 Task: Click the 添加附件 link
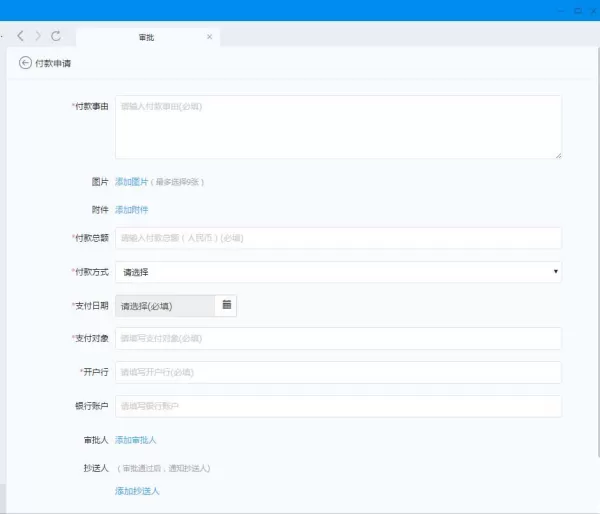tap(131, 210)
